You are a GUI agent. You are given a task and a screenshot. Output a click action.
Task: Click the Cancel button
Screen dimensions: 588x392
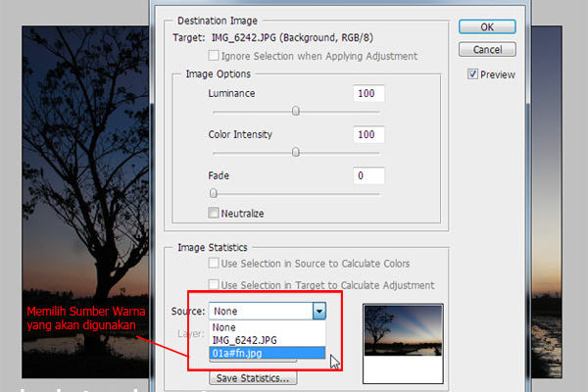click(x=487, y=50)
